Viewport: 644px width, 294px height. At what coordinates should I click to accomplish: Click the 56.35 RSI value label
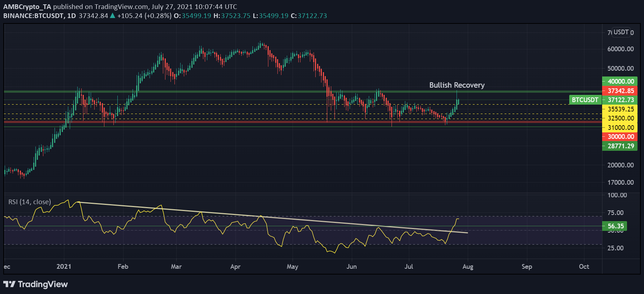[x=615, y=226]
